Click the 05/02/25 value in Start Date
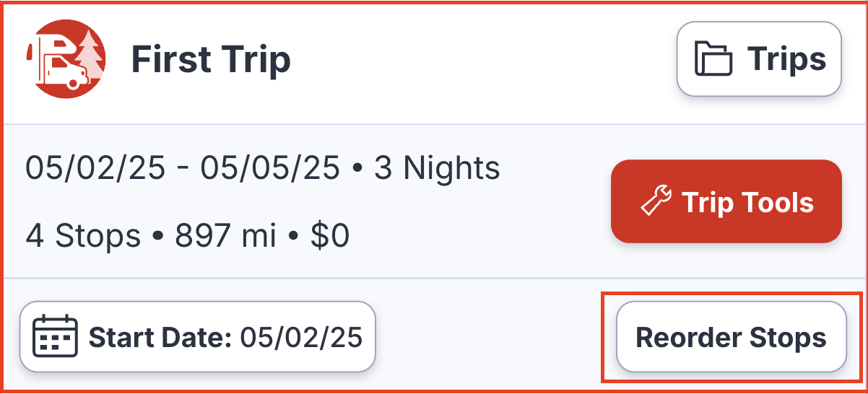This screenshot has height=394, width=868. (301, 337)
